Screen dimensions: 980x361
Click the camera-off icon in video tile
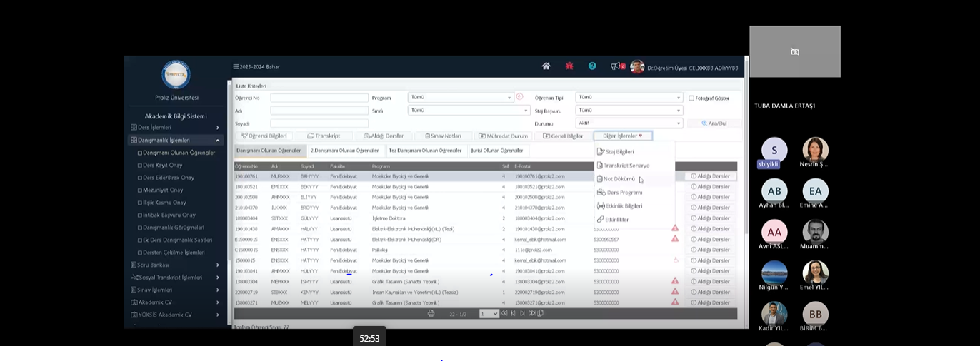coord(795,51)
